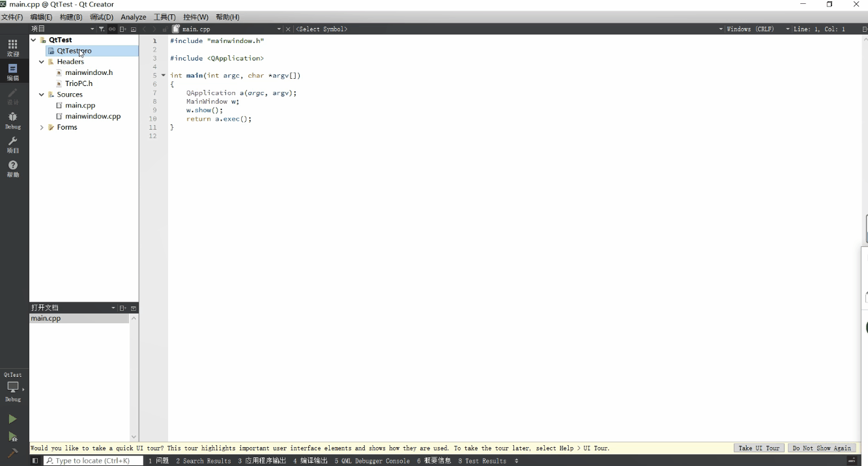
Task: Go forward in editor navigation history
Action: coord(155,29)
